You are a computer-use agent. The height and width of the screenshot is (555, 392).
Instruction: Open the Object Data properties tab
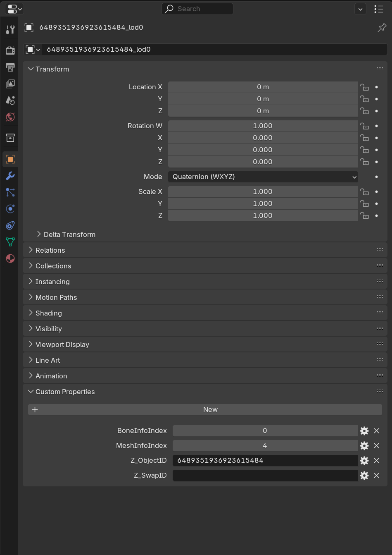[x=10, y=242]
